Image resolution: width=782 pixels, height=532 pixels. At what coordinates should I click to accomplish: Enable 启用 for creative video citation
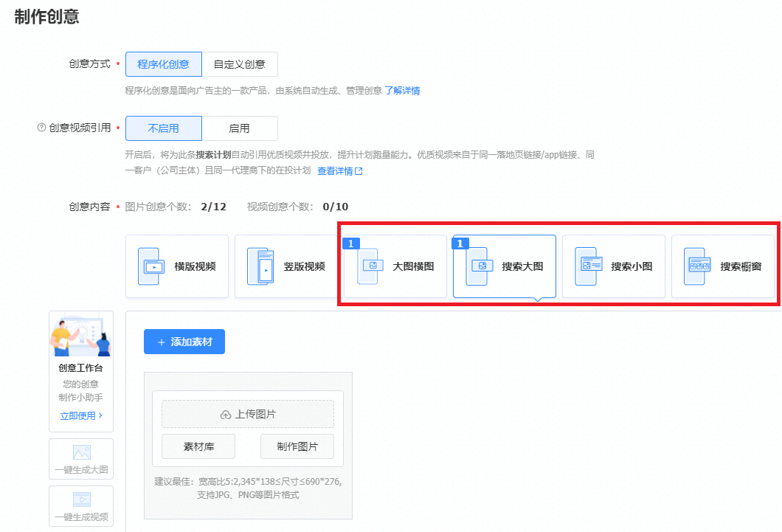tap(240, 128)
